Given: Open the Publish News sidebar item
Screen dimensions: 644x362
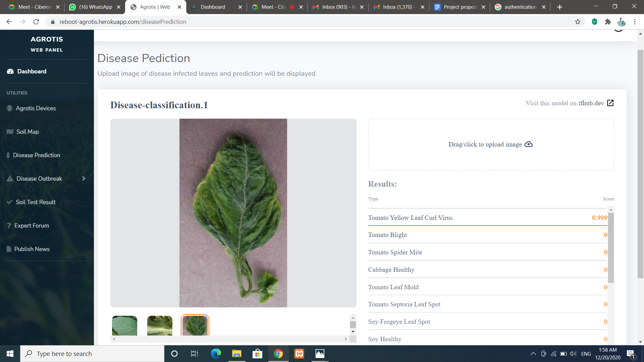Looking at the screenshot, I should pyautogui.click(x=32, y=249).
